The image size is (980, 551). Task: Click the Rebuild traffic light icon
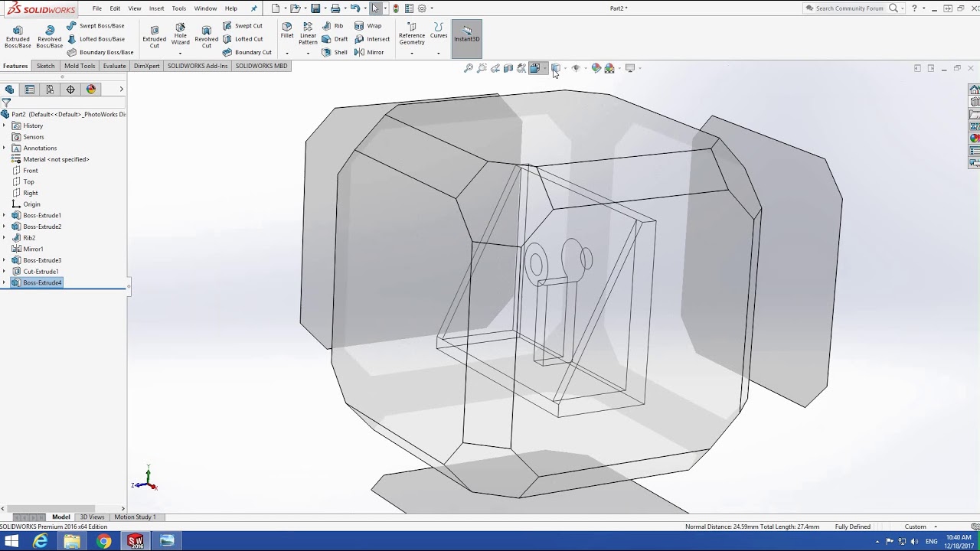pos(396,8)
